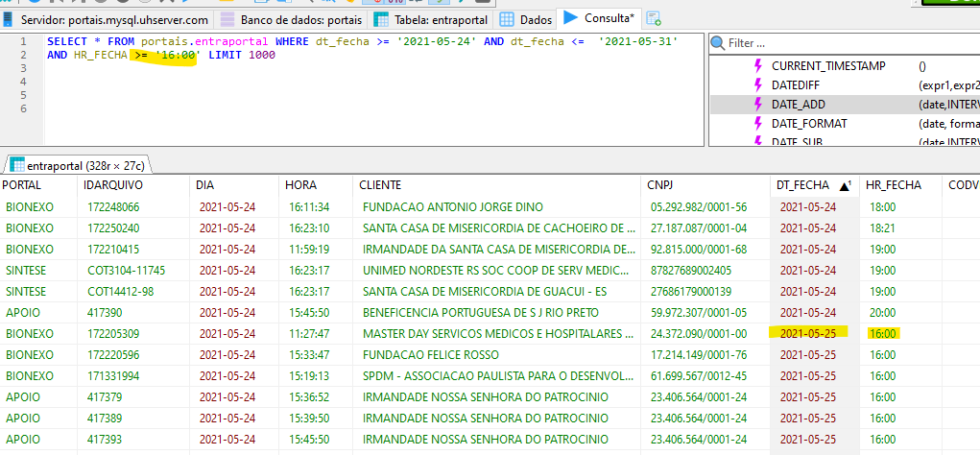Click the magnifier icon in the Filter box
The height and width of the screenshot is (455, 980).
point(718,44)
